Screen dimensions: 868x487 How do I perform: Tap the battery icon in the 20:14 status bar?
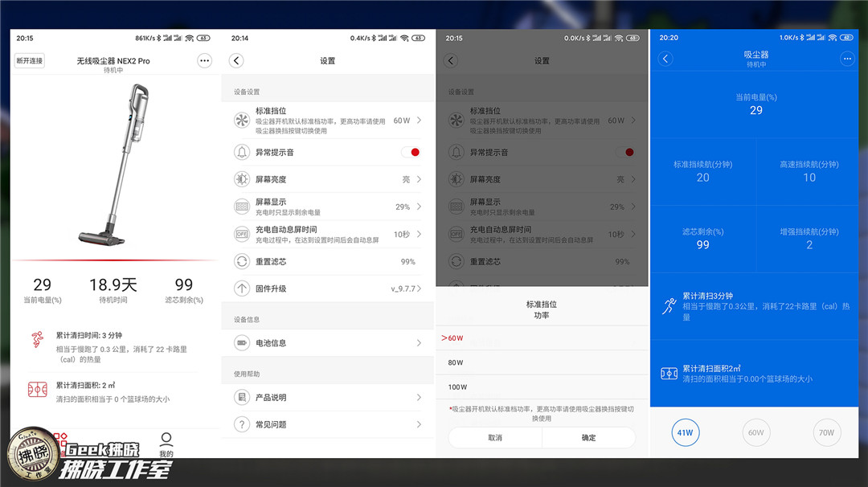[419, 39]
